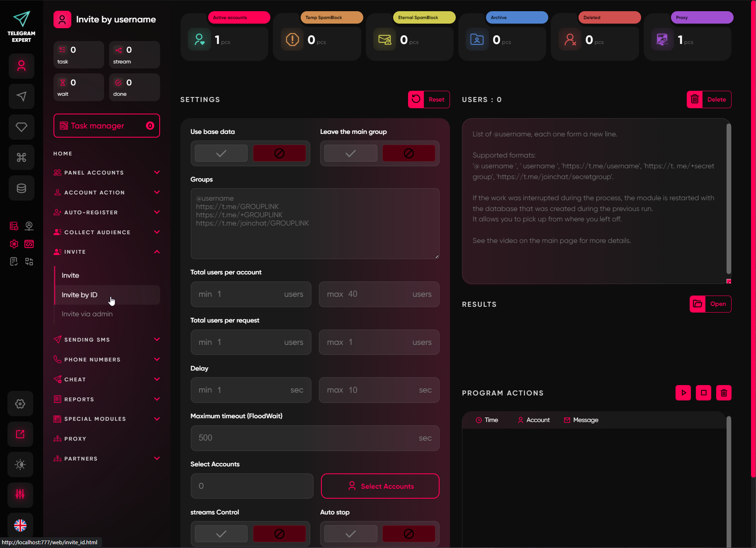Clear program actions log with trash icon
This screenshot has height=548, width=756.
pos(724,393)
